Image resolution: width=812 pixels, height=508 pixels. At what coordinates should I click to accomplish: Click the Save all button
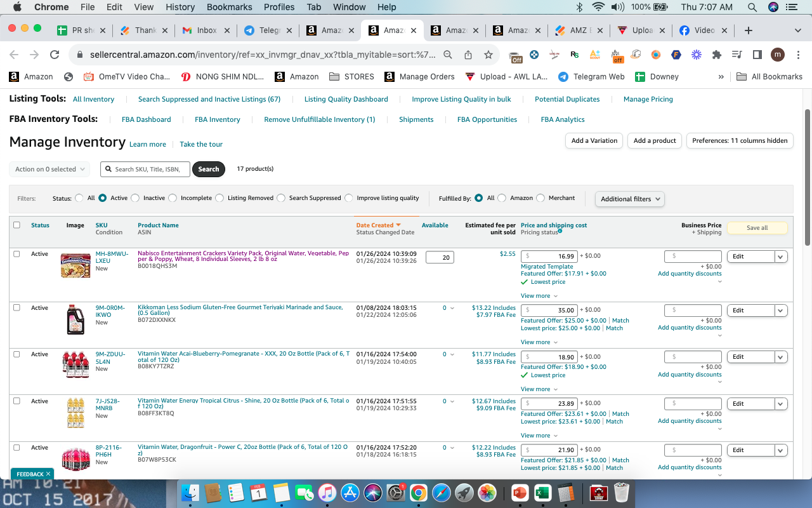(x=757, y=228)
